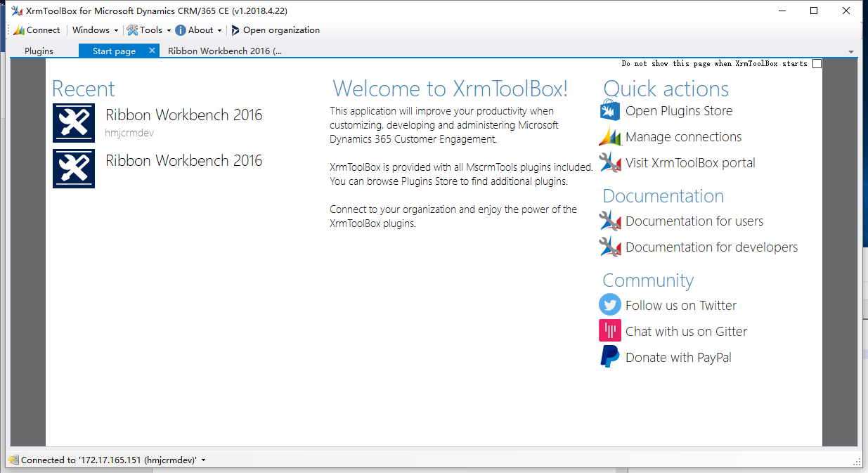
Task: Click first Ribbon Workbench 2016 recent title
Action: click(184, 115)
